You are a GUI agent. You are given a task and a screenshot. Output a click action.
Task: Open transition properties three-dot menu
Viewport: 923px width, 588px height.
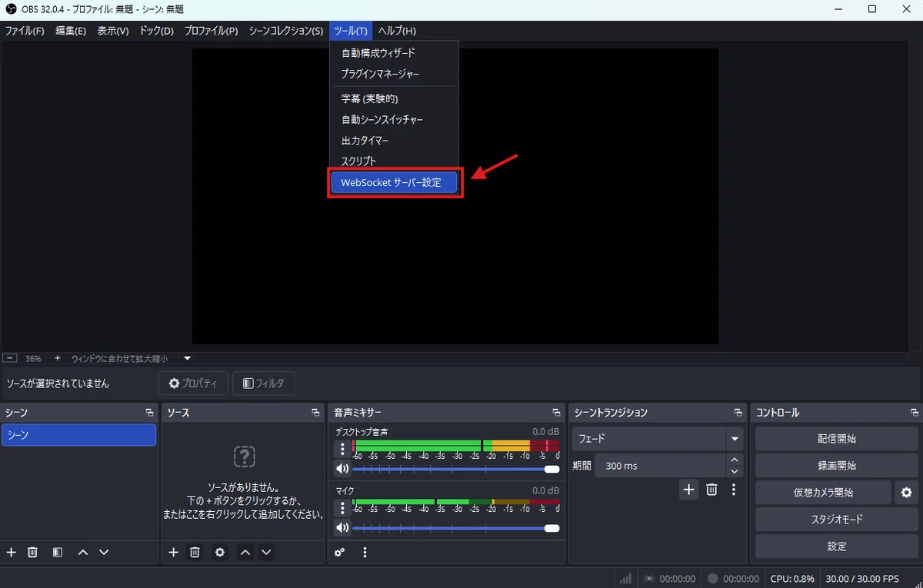(x=734, y=489)
